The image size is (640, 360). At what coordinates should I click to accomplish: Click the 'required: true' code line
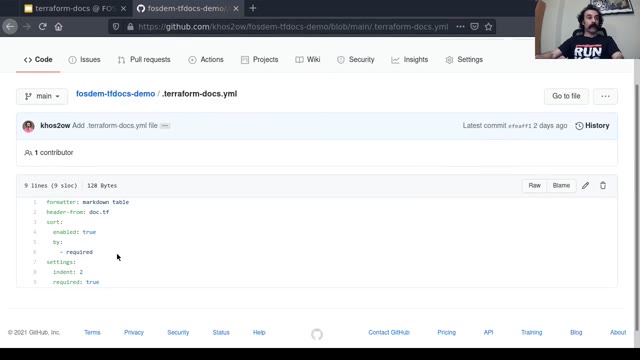click(x=76, y=282)
